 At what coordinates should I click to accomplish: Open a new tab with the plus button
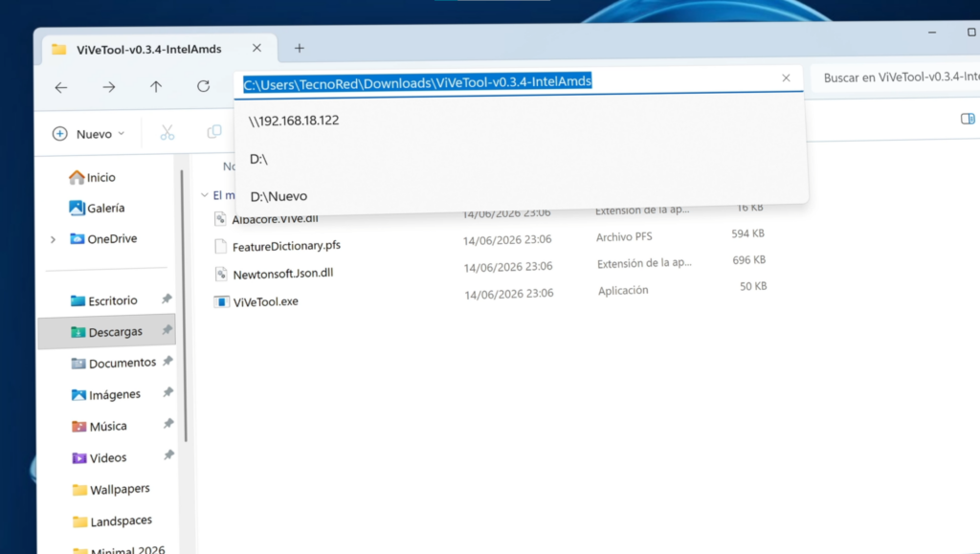point(300,48)
